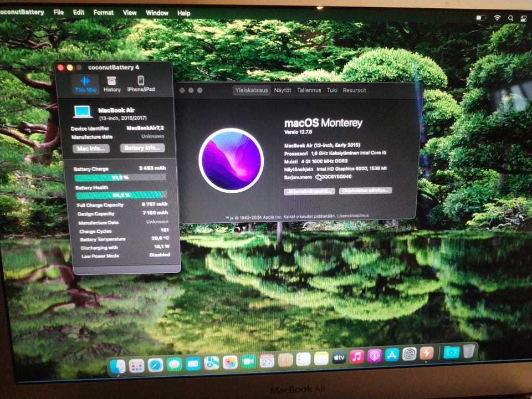Click the battery status icon in menu bar
Screen dimensions: 532x399
pos(480,18)
